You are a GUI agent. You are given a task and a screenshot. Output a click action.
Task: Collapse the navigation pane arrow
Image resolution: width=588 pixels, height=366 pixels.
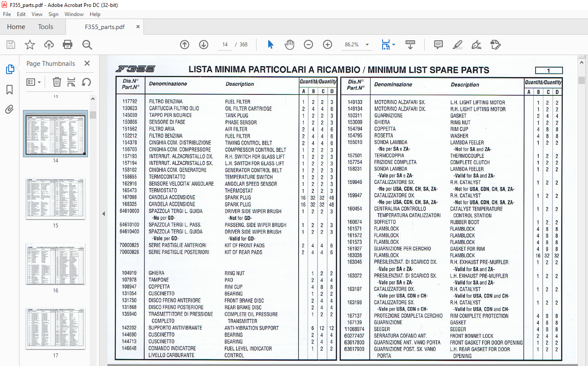(104, 214)
